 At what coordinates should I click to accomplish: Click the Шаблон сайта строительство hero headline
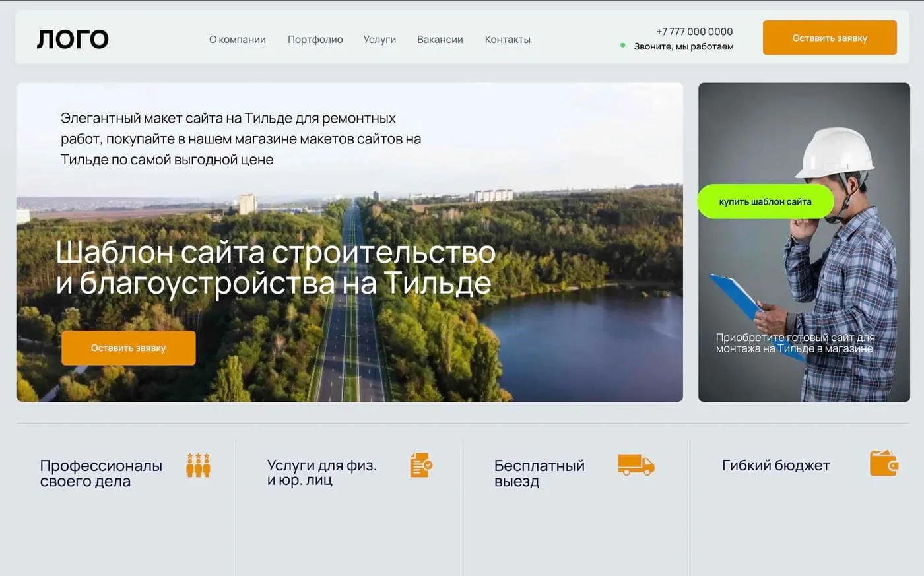[x=275, y=267]
